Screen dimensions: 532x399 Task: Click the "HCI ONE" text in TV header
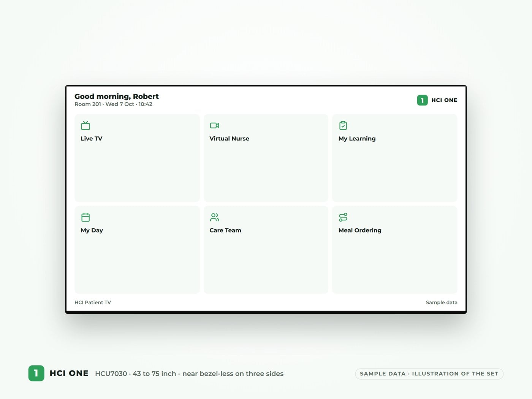click(x=444, y=100)
